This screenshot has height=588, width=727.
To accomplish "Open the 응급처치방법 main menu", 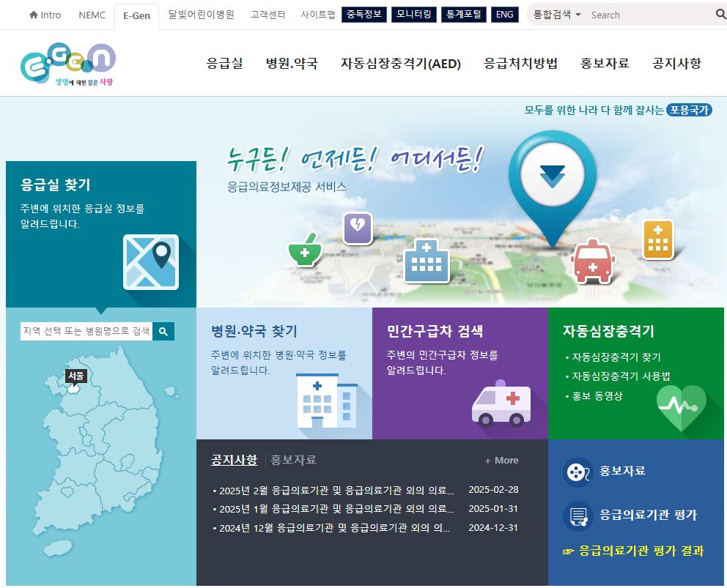I will (520, 63).
